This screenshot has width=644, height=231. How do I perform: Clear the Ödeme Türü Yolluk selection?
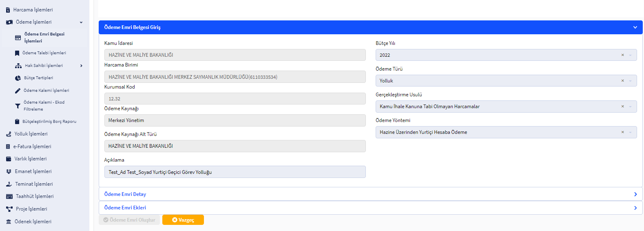[x=622, y=81]
